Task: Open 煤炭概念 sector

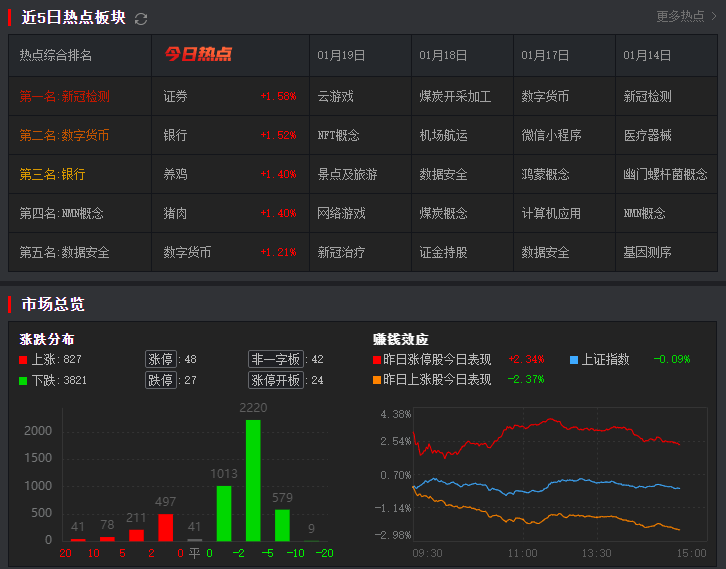Action: click(x=443, y=213)
